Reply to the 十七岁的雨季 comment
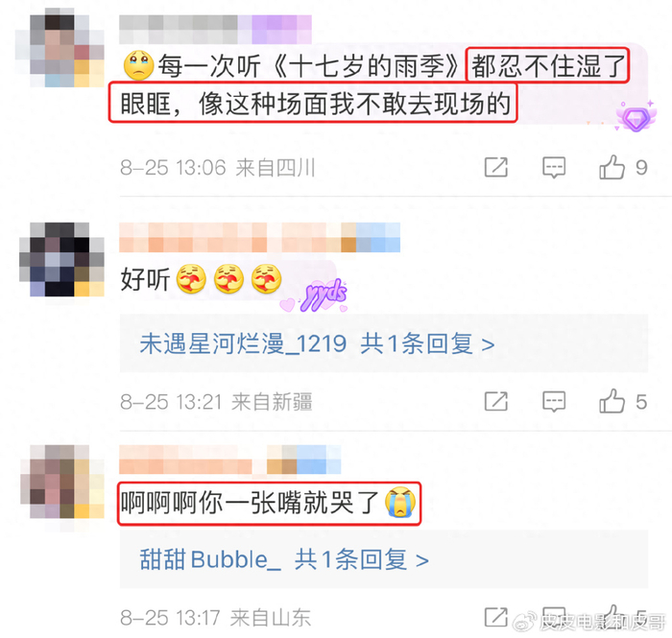Screen dimensions: 672x638 pyautogui.click(x=554, y=168)
